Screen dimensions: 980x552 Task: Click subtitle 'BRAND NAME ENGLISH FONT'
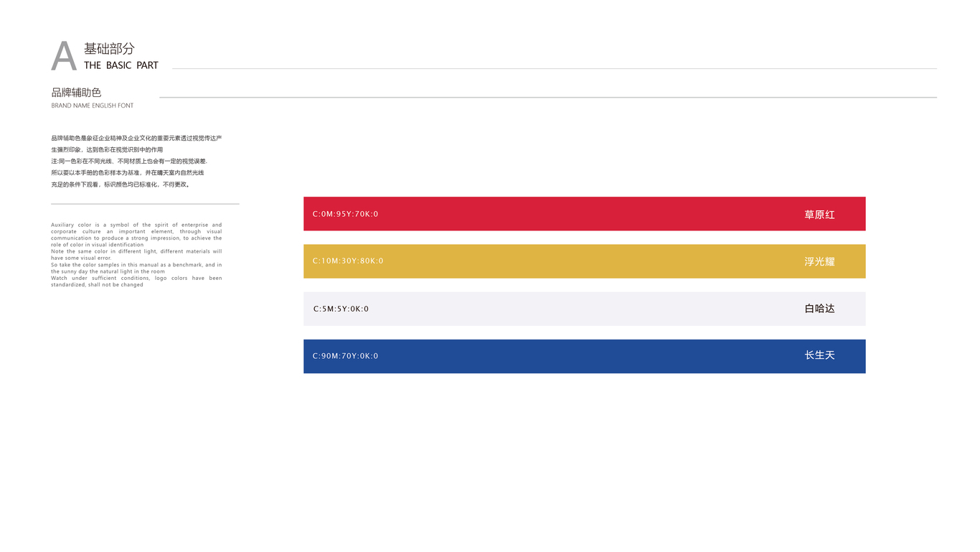(92, 106)
